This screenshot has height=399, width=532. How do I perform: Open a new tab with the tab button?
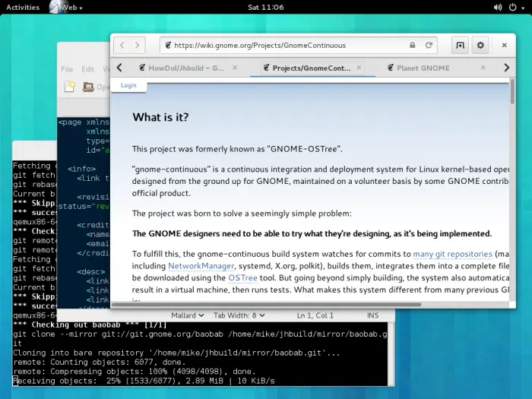[x=460, y=45]
